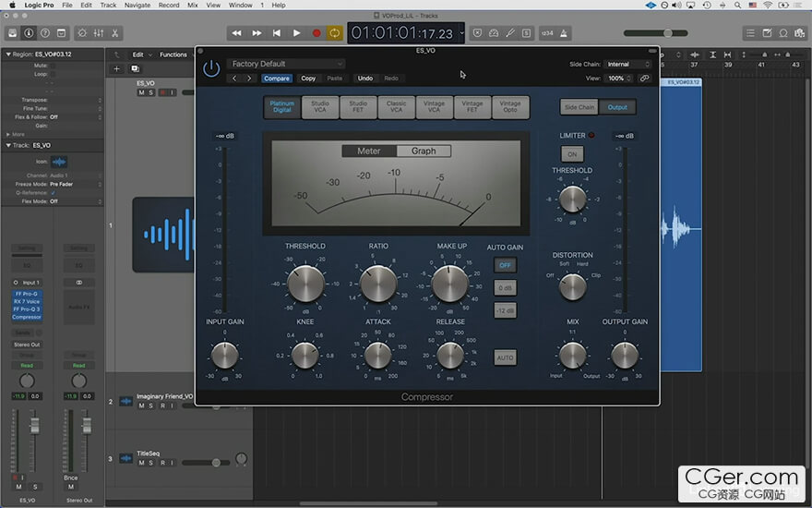Select the -12 dB auto gain button
Viewport: 812px width, 508px height.
tap(505, 310)
